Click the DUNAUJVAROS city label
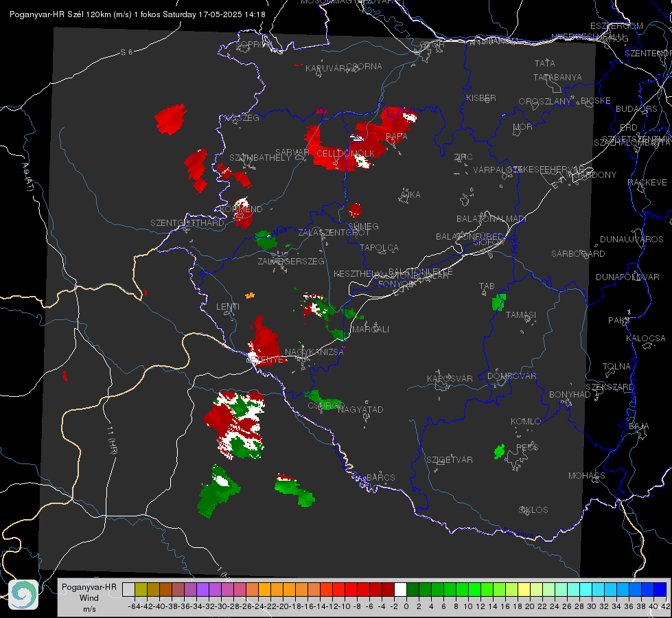Viewport: 672px width, 618px height. click(632, 240)
